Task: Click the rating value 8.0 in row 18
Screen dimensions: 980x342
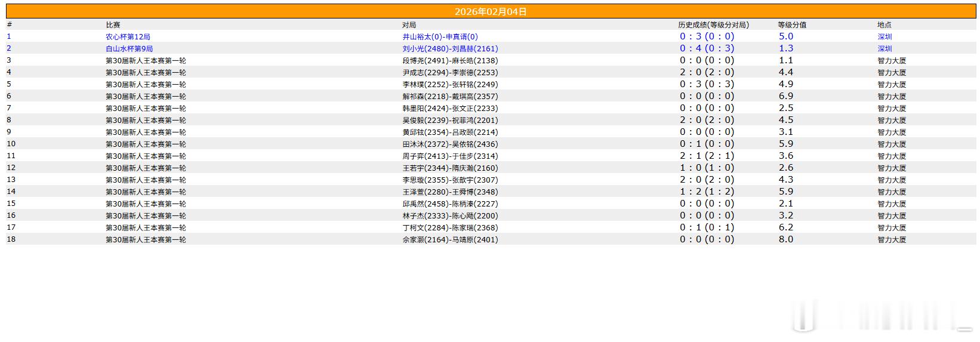Action: tap(786, 239)
